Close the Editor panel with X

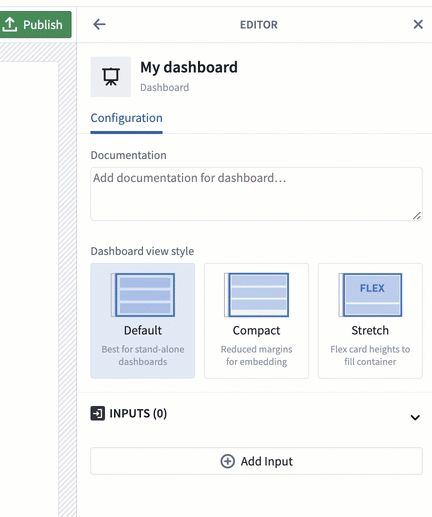coord(418,24)
